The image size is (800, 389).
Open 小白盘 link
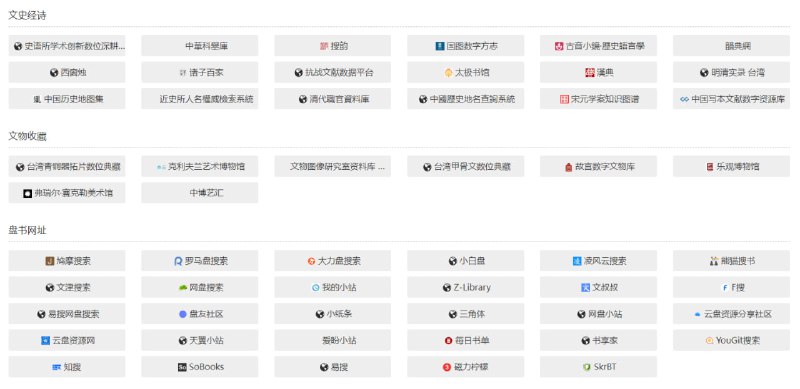click(x=465, y=261)
